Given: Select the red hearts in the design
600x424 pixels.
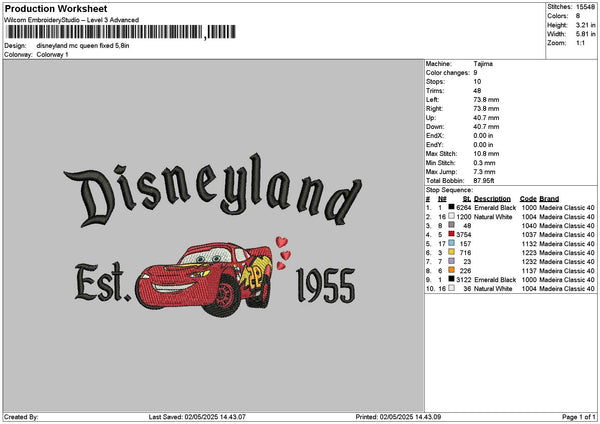Looking at the screenshot, I should (x=283, y=253).
